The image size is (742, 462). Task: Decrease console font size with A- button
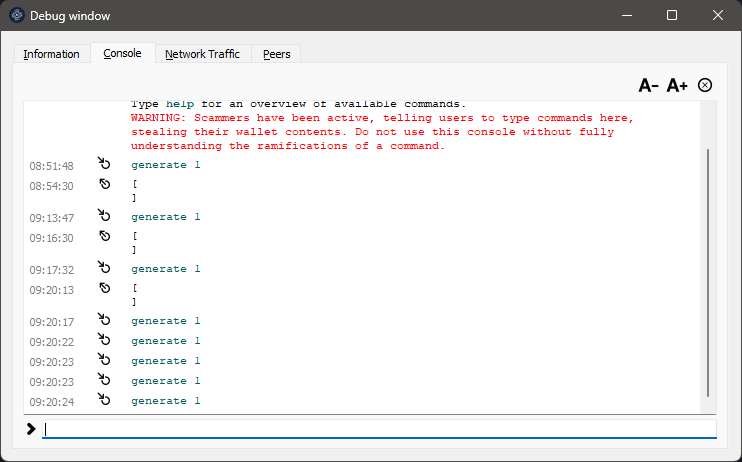(x=648, y=86)
